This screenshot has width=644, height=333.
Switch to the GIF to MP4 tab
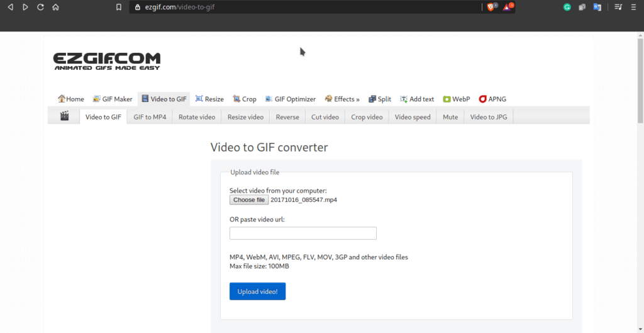pos(150,116)
